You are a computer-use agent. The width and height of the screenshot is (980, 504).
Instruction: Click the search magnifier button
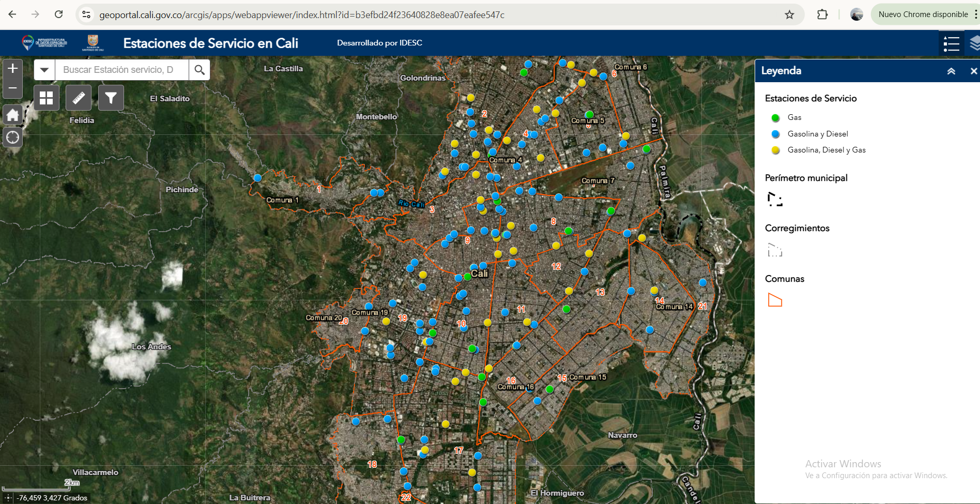click(x=200, y=70)
